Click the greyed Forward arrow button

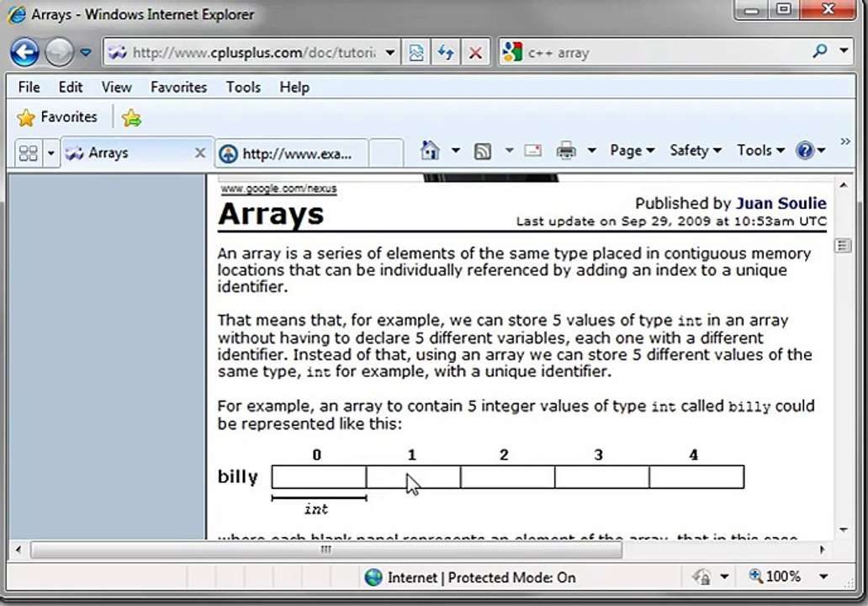coord(59,53)
